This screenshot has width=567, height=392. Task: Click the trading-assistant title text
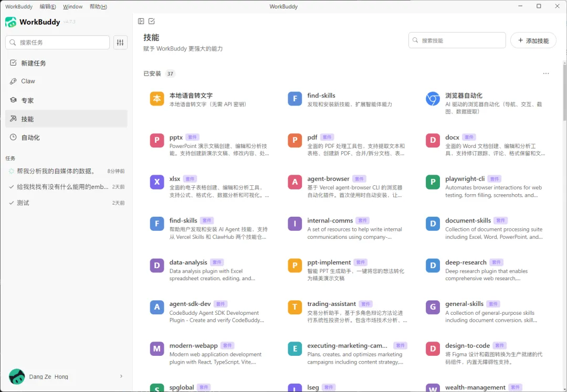point(332,304)
